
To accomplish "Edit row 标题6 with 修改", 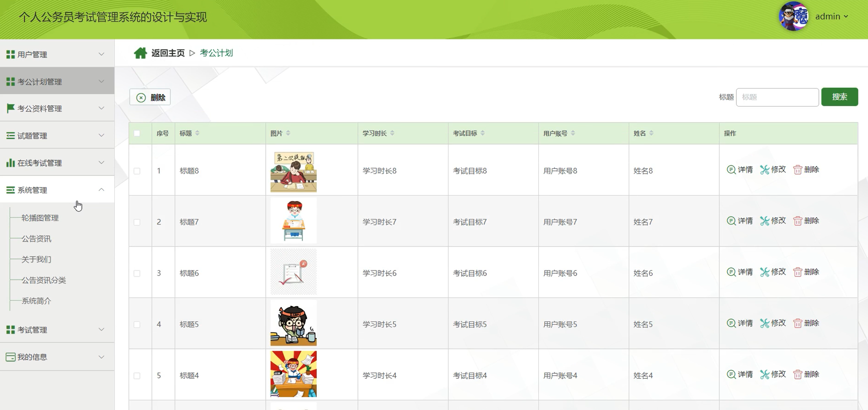I will tap(773, 272).
